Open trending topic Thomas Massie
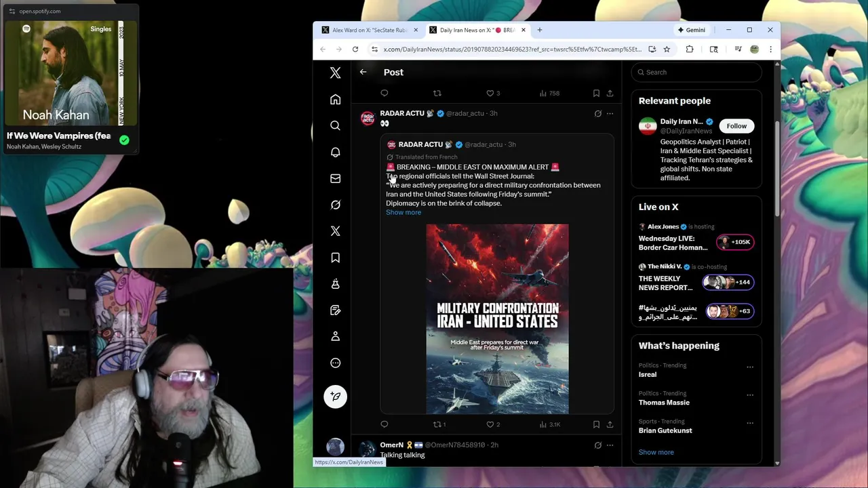Image resolution: width=868 pixels, height=488 pixels. (x=664, y=403)
